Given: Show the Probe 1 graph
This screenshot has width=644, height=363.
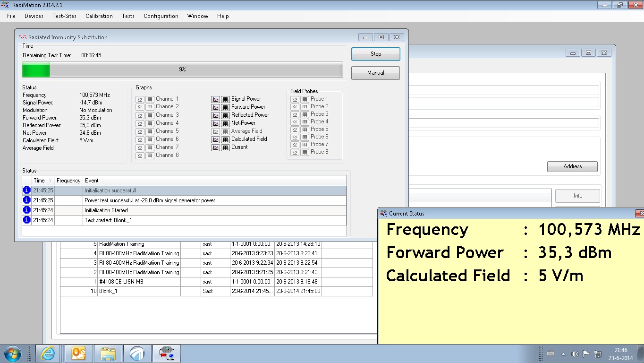Looking at the screenshot, I should click(x=295, y=99).
